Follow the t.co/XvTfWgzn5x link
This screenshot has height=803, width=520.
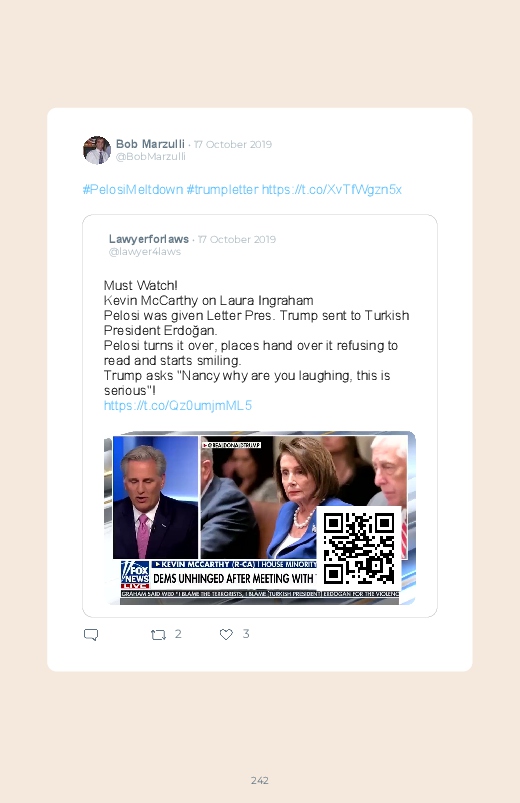[x=331, y=189]
